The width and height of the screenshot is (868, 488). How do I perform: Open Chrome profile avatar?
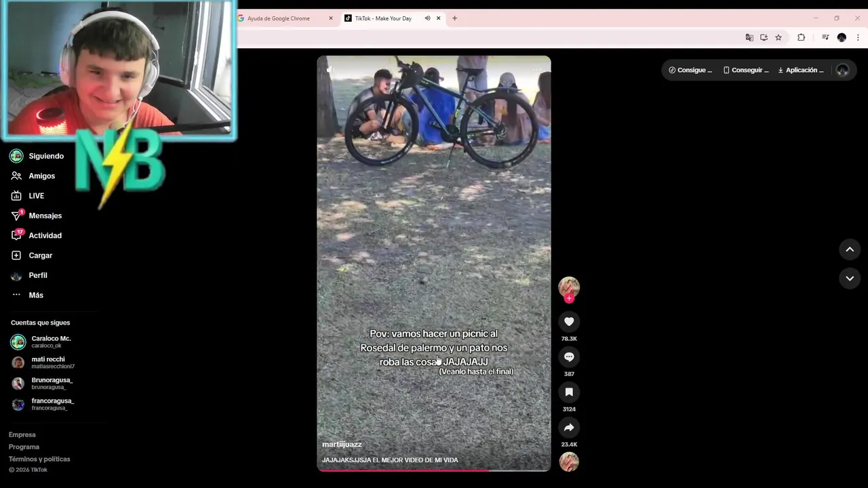842,37
